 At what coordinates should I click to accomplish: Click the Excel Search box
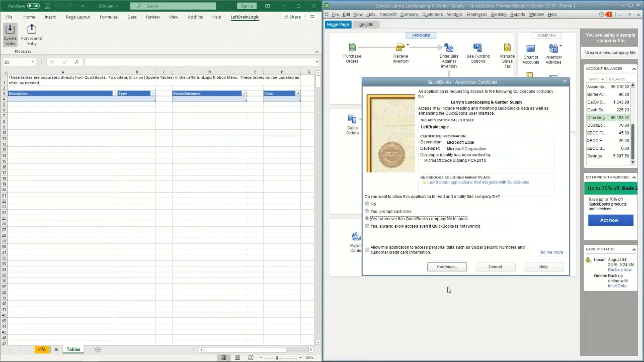[x=173, y=6]
